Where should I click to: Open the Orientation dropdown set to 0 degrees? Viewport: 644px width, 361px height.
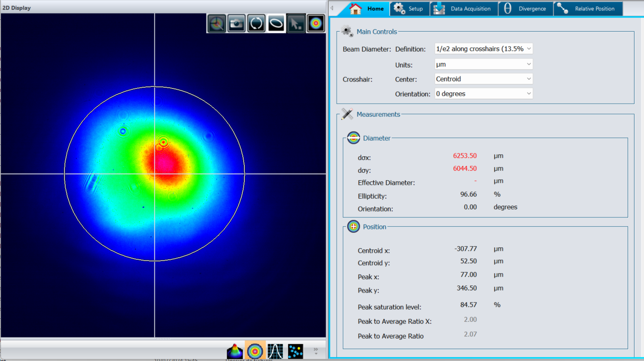(483, 94)
